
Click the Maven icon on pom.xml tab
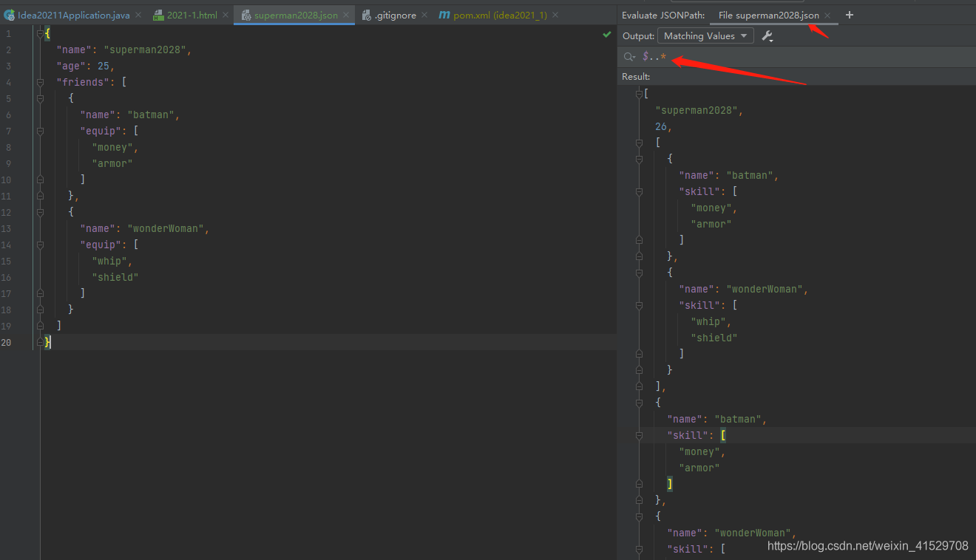(x=444, y=15)
